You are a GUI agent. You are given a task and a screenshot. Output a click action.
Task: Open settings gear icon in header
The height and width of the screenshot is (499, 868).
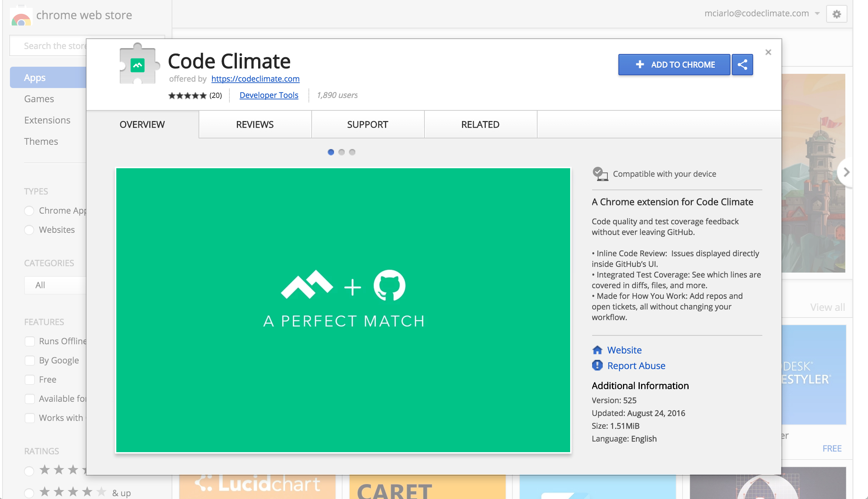pyautogui.click(x=836, y=14)
